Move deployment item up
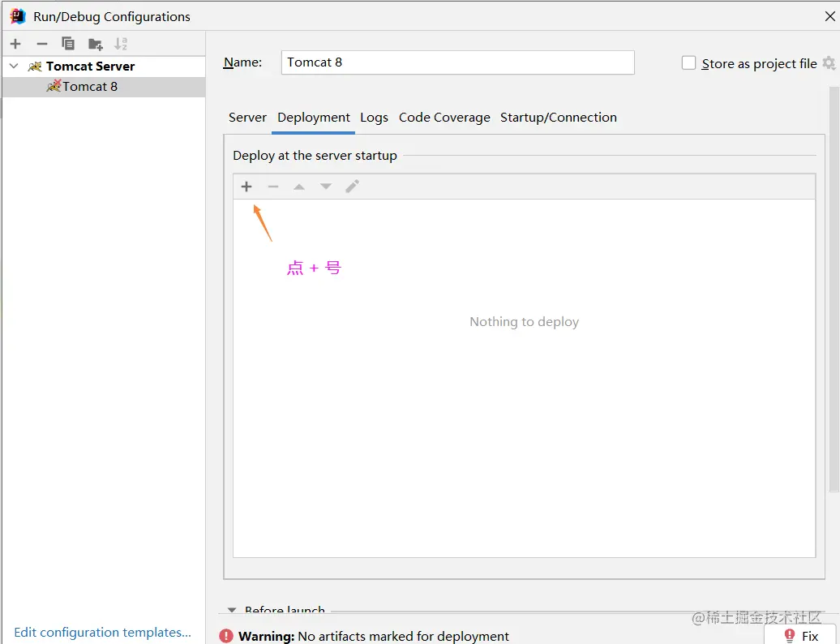The image size is (840, 644). [x=299, y=187]
